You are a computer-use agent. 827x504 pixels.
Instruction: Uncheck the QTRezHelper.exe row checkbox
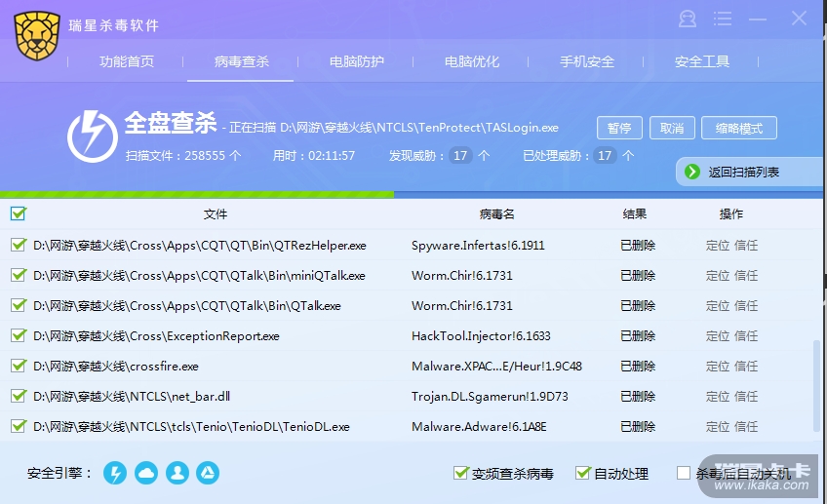(19, 245)
